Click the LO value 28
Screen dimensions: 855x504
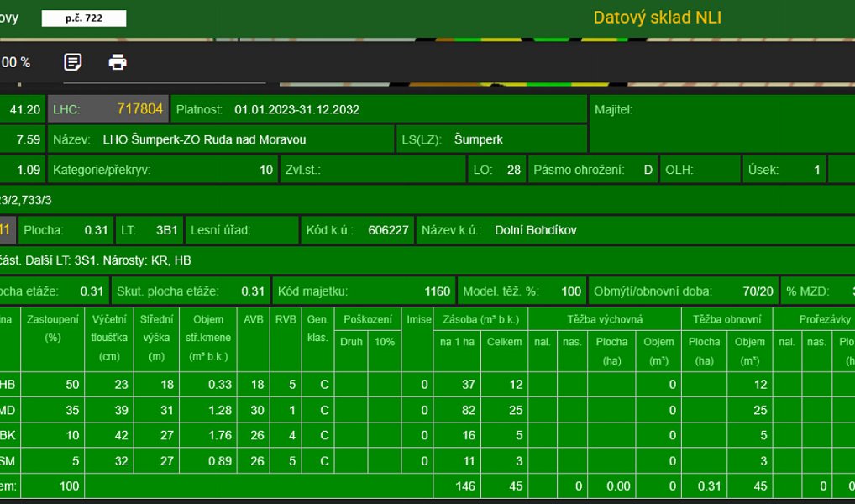click(514, 170)
